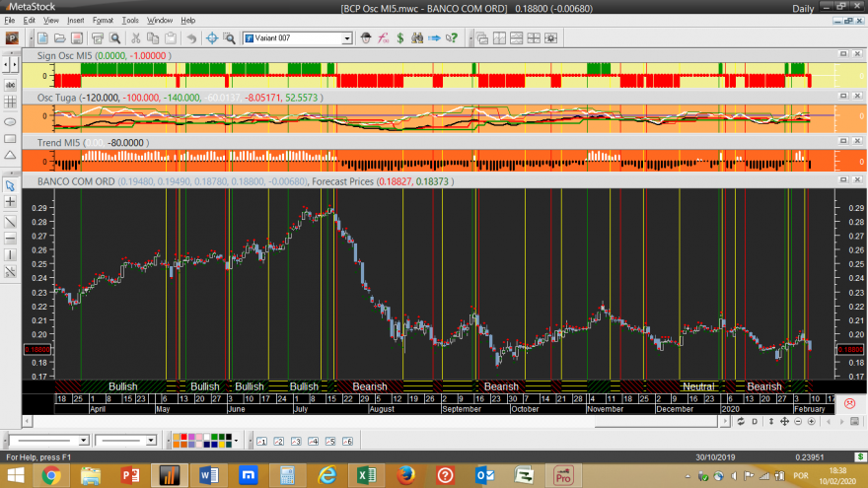This screenshot has width=868, height=488.
Task: Open the Edit menu
Action: pyautogui.click(x=29, y=21)
